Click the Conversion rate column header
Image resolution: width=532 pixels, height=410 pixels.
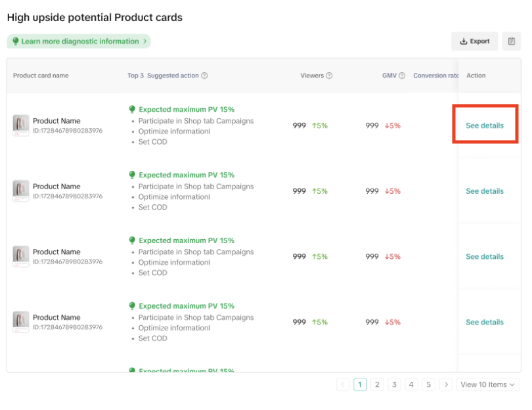point(435,76)
